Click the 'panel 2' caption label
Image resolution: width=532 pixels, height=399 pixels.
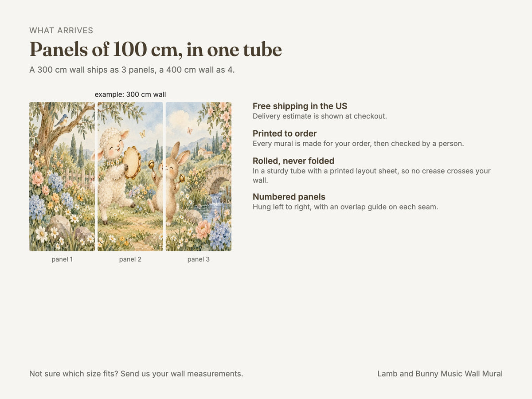point(130,259)
